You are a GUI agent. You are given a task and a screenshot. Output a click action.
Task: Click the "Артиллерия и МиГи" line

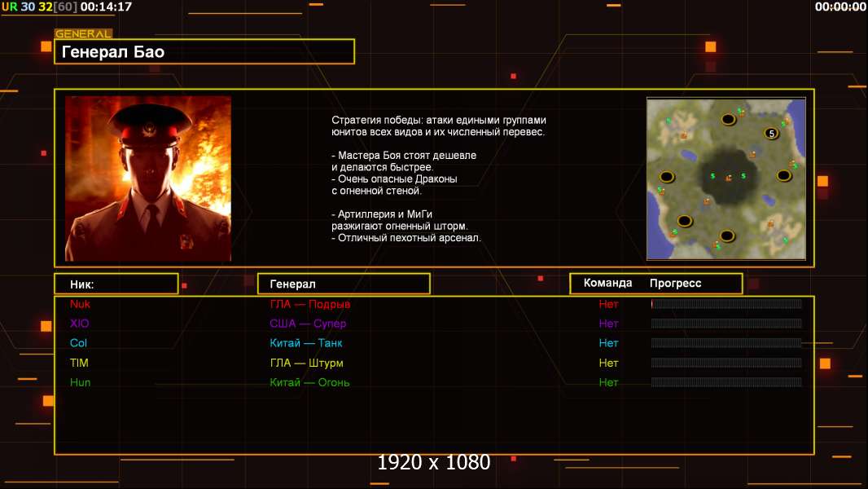pyautogui.click(x=382, y=214)
